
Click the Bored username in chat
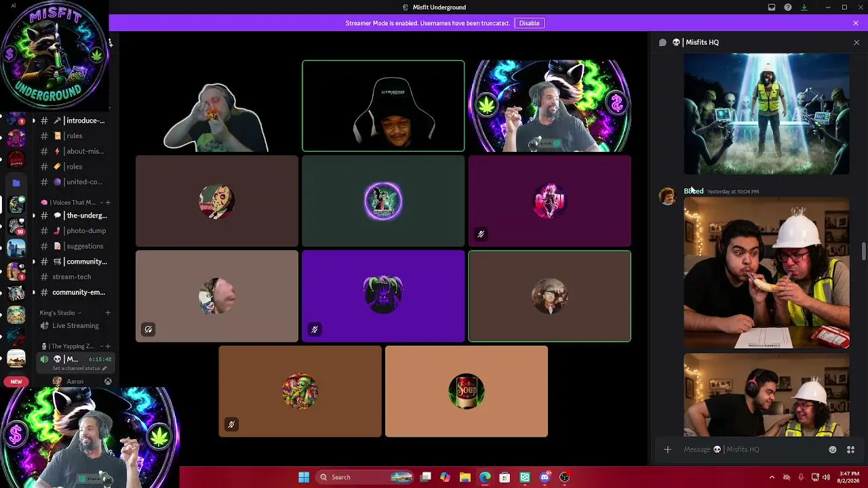click(x=694, y=191)
